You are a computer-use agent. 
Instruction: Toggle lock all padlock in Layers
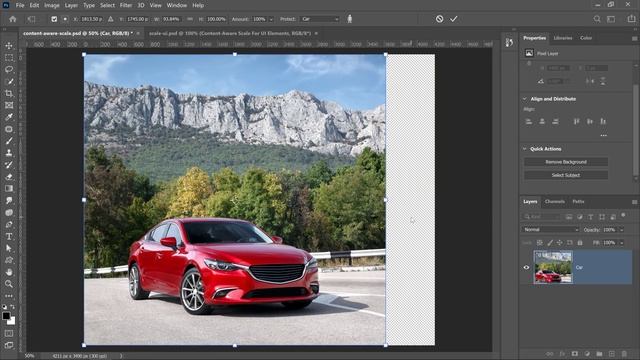580,242
